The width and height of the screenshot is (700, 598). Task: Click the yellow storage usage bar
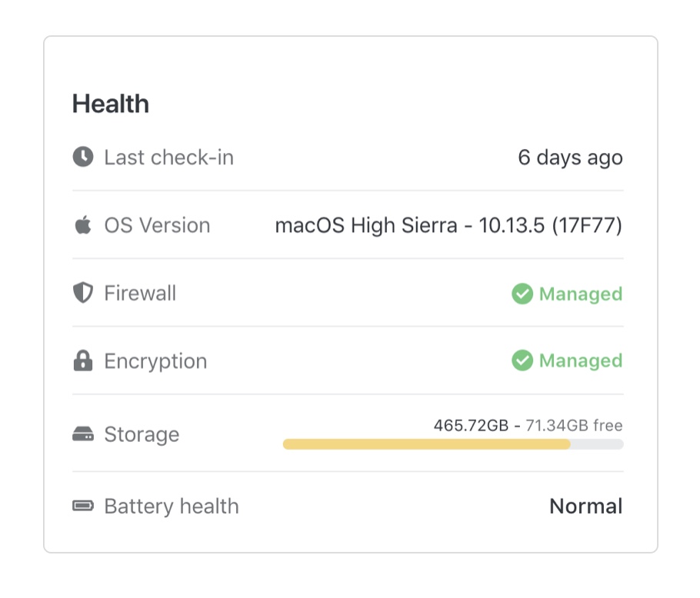pyautogui.click(x=427, y=444)
